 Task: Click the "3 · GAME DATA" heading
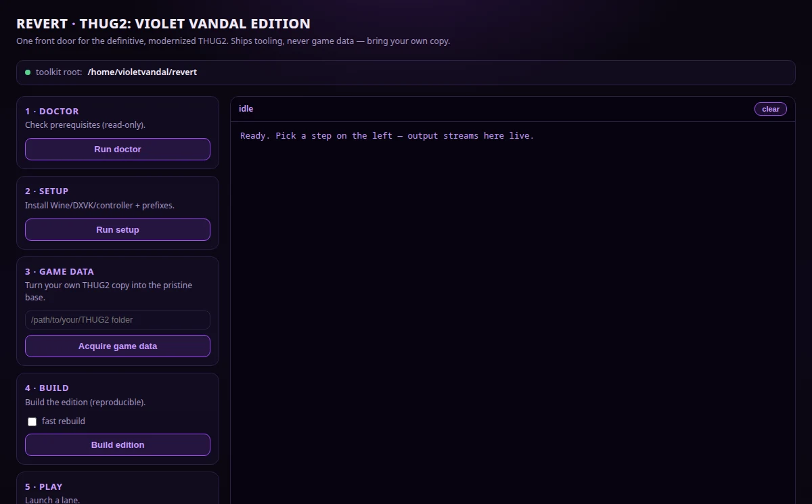[x=60, y=271]
